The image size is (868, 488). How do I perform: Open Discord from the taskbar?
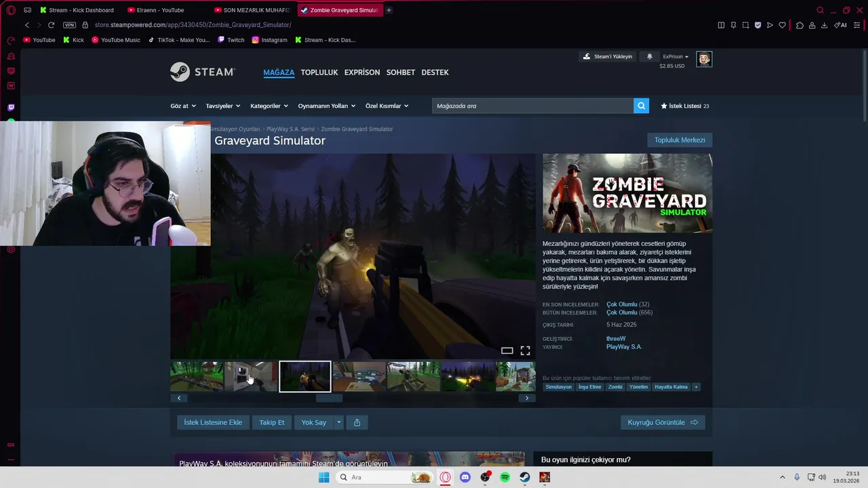[465, 477]
